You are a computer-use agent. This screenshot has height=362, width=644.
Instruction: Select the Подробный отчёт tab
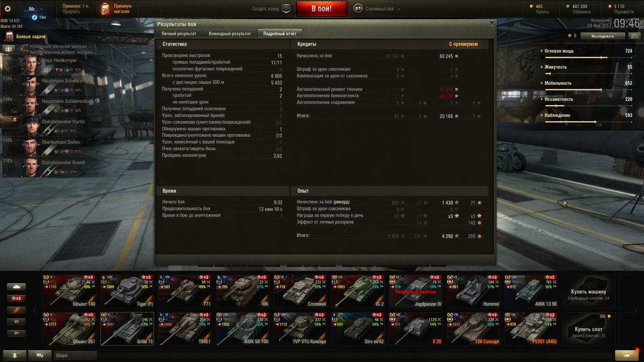(x=280, y=33)
